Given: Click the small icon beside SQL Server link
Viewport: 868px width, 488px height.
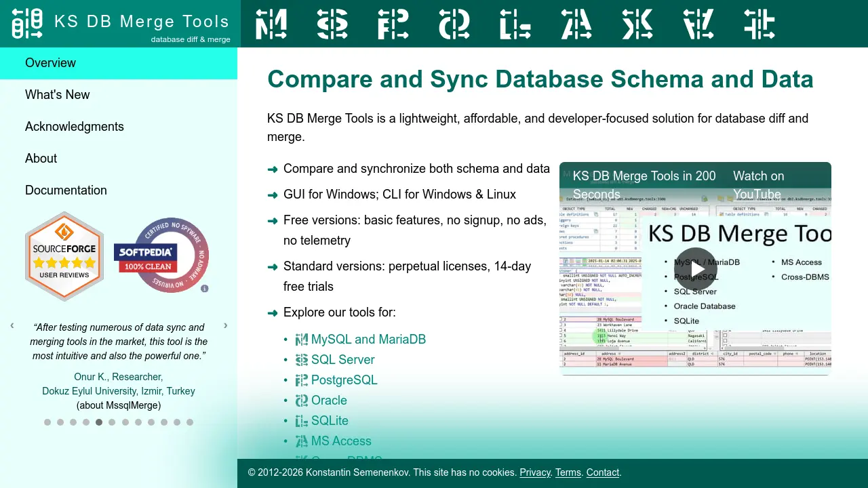Looking at the screenshot, I should pyautogui.click(x=302, y=360).
